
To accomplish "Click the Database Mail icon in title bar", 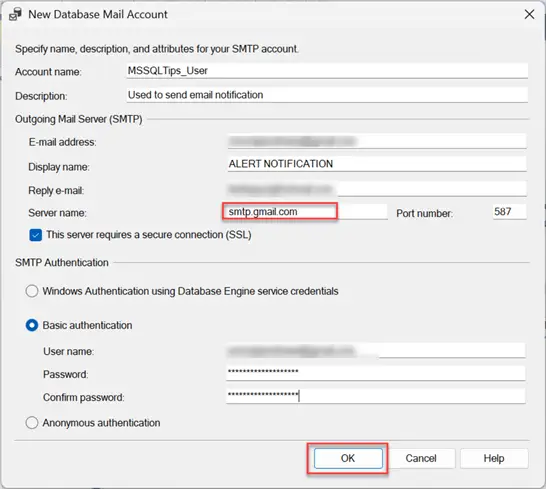I will (16, 15).
